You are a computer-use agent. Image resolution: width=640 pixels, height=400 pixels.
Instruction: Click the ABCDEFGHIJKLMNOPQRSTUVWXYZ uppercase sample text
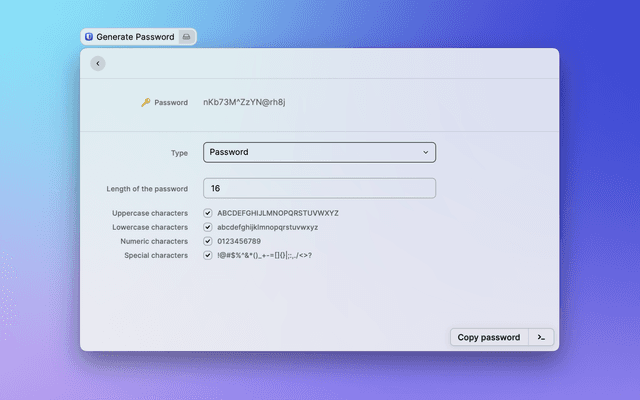click(x=278, y=213)
